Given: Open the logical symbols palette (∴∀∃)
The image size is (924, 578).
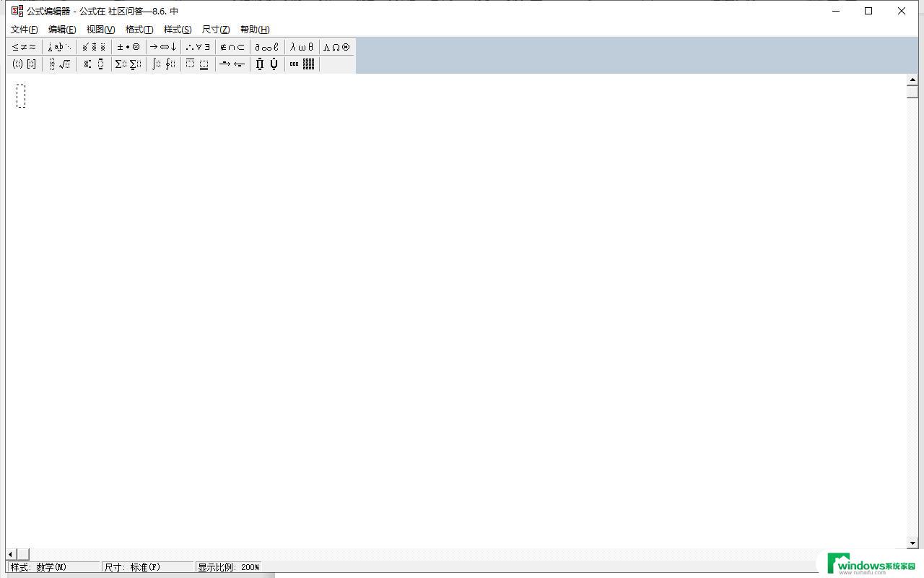Looking at the screenshot, I should coord(198,47).
